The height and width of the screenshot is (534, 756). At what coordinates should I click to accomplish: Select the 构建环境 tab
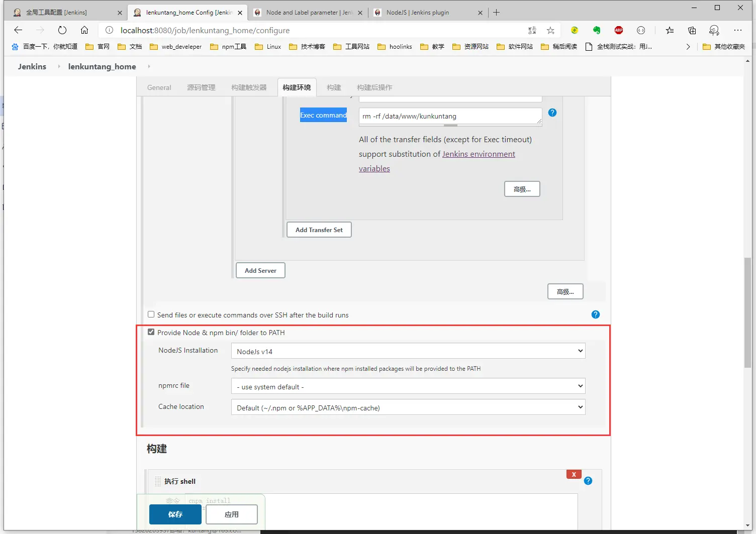click(x=297, y=87)
